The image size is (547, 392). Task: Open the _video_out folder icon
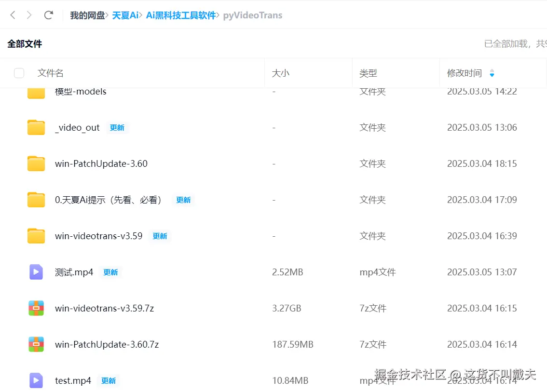point(36,127)
